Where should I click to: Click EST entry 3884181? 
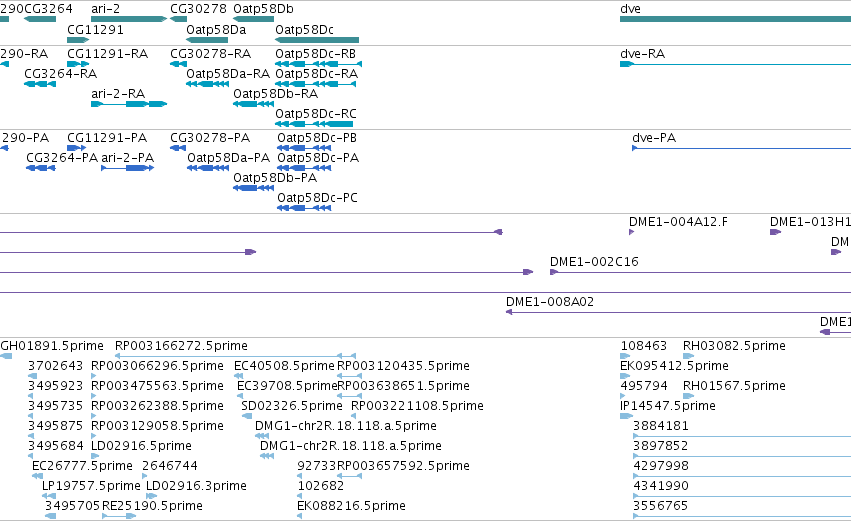click(661, 426)
